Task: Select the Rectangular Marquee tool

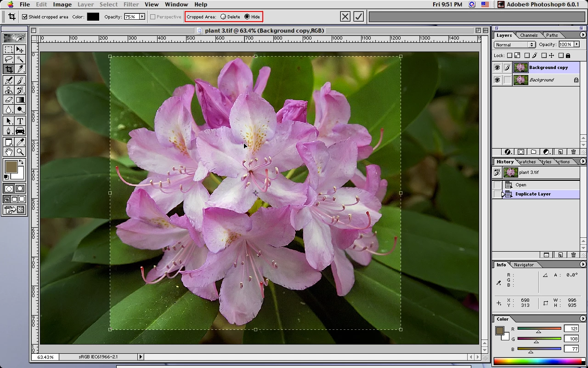Action: pos(9,50)
